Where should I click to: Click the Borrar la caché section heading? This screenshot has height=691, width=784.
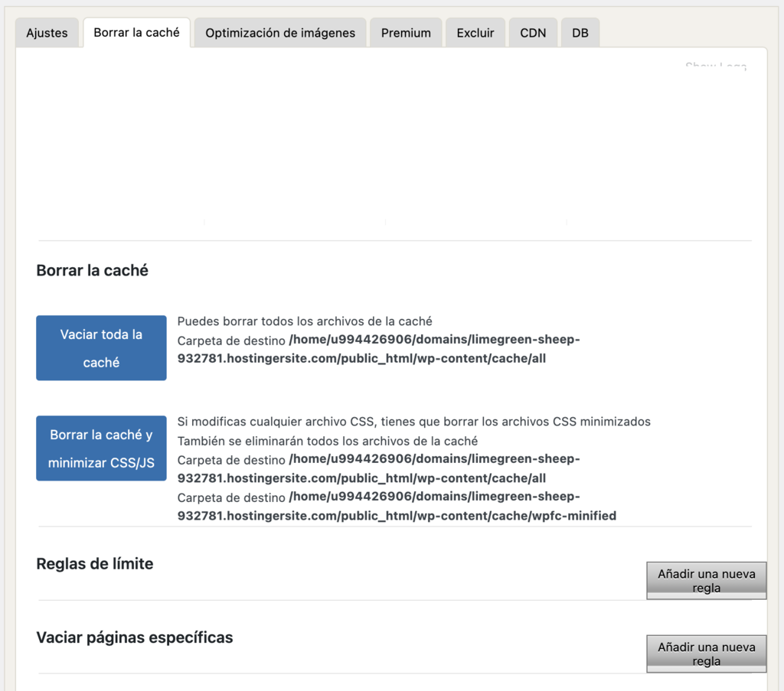[x=92, y=270]
